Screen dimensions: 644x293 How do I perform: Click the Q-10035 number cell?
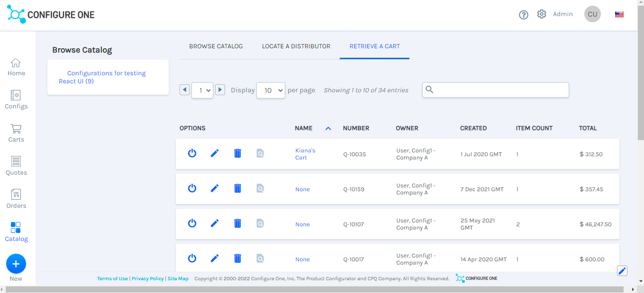(354, 154)
